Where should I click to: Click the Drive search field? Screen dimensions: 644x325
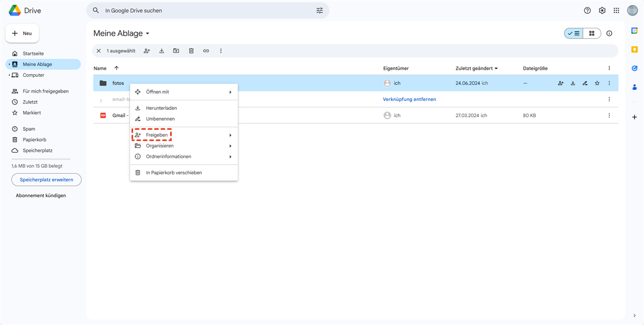208,11
